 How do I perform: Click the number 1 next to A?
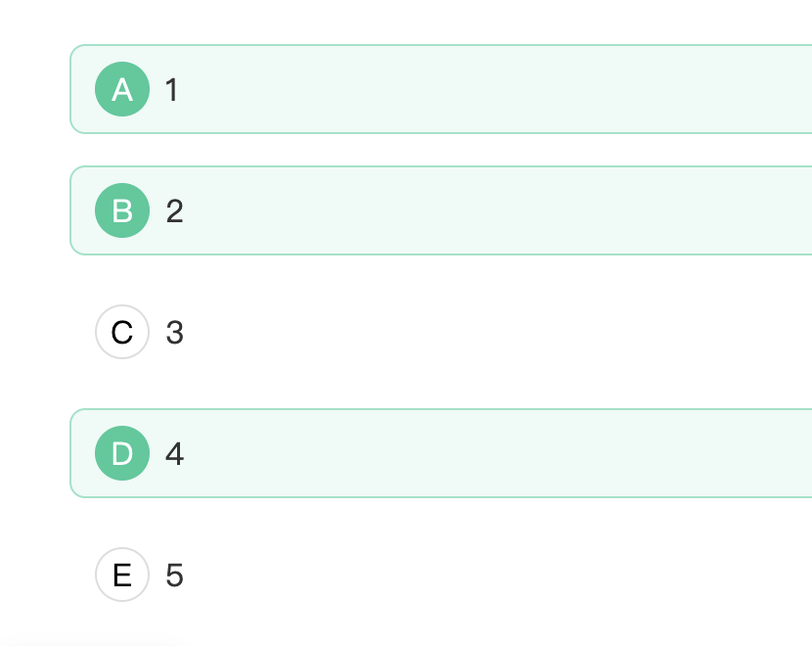[172, 90]
